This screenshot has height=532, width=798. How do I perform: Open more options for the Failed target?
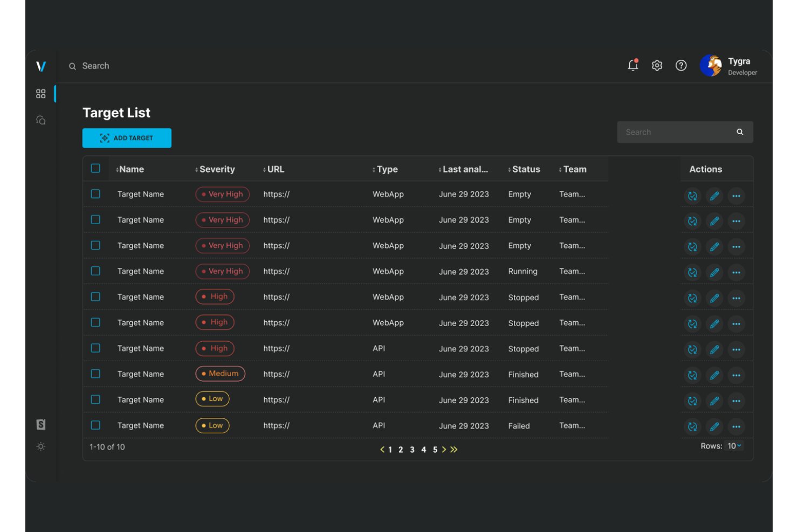tap(737, 426)
